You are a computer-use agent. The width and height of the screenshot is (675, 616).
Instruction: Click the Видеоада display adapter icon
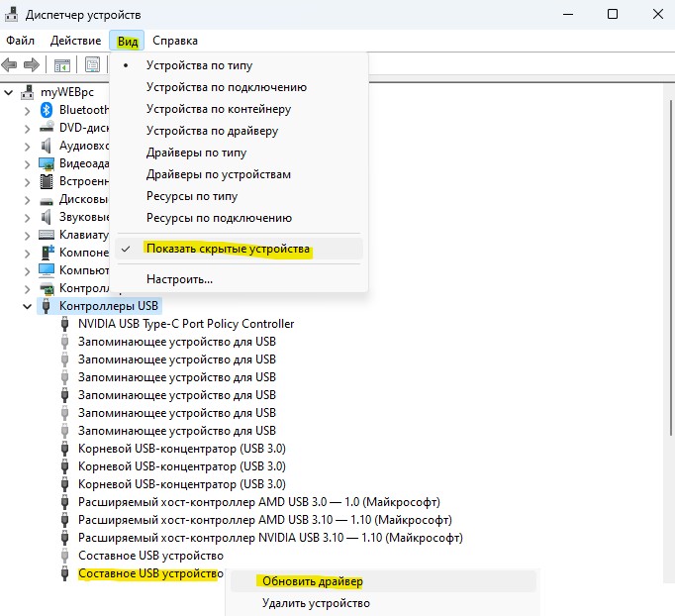click(x=47, y=163)
